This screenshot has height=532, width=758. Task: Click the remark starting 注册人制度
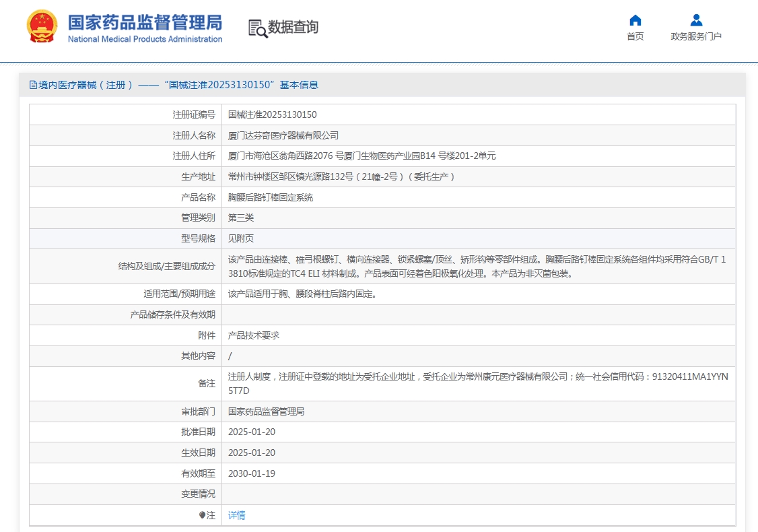tap(478, 384)
